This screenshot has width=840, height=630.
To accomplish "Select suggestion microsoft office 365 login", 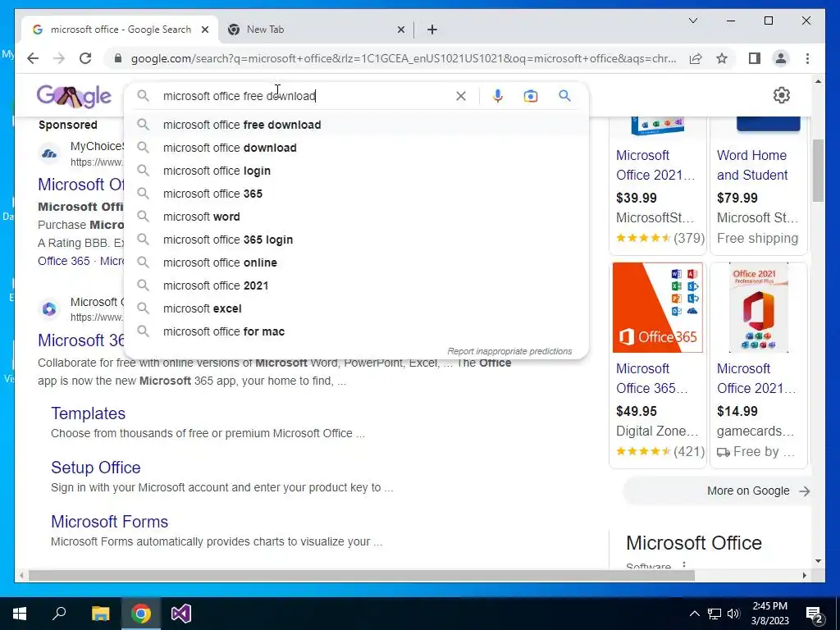I will (356, 240).
